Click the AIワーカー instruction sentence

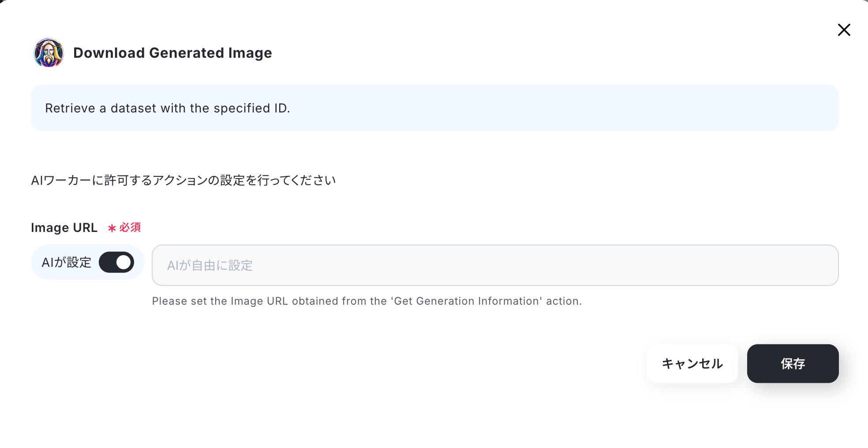click(x=183, y=180)
